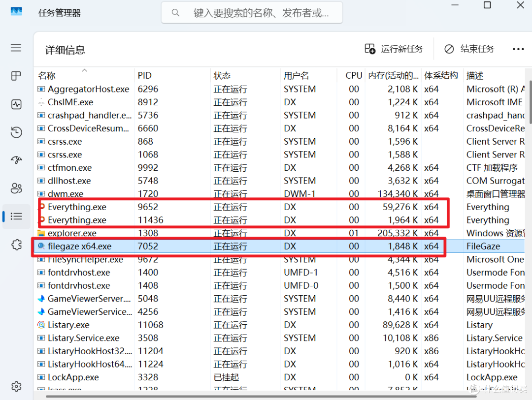Click the filegaze x64.exe process icon
This screenshot has width=532, height=400.
coord(41,246)
